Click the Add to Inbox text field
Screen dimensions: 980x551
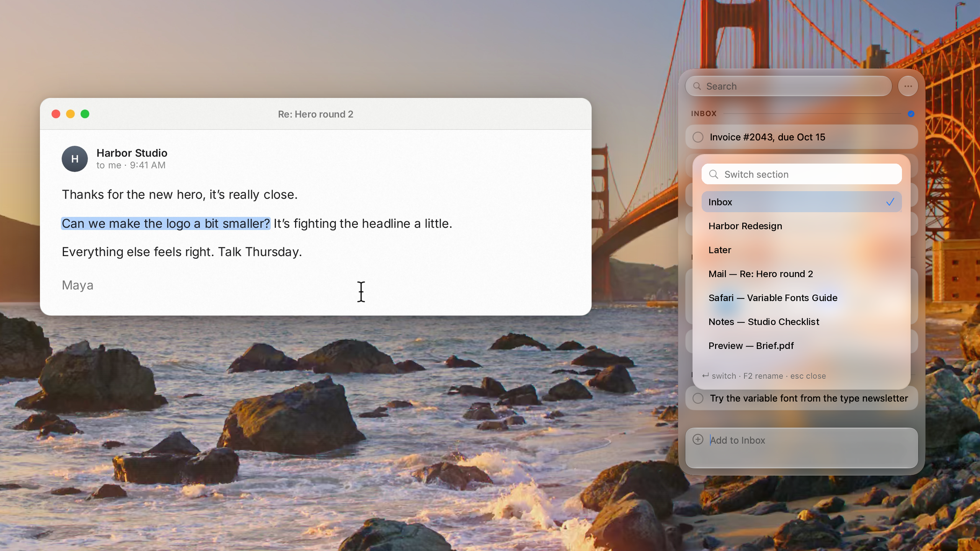click(x=802, y=448)
